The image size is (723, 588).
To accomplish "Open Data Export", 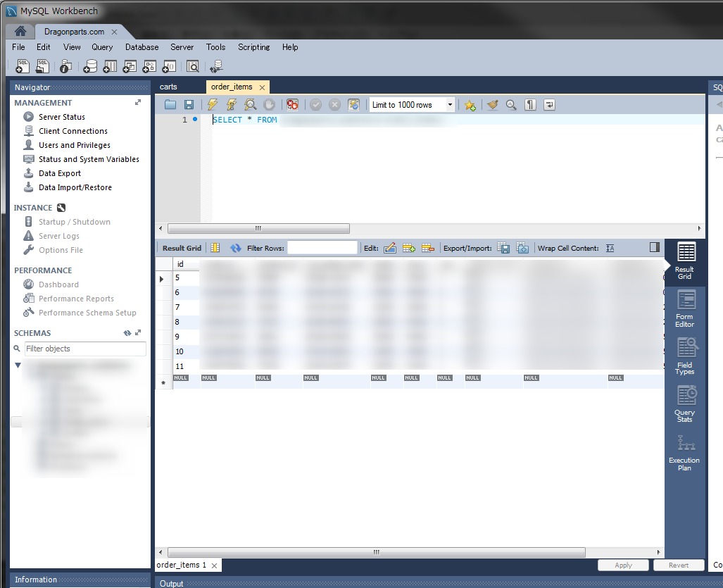I will click(59, 173).
